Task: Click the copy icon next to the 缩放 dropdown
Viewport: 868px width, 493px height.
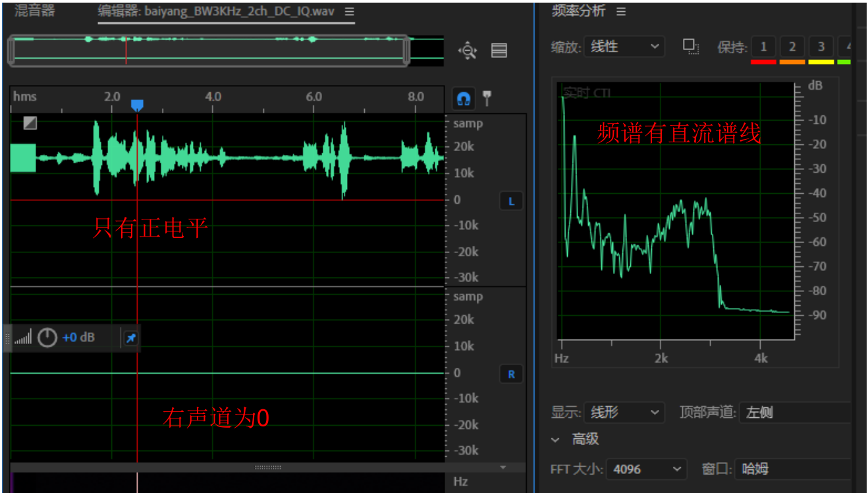Action: (690, 46)
